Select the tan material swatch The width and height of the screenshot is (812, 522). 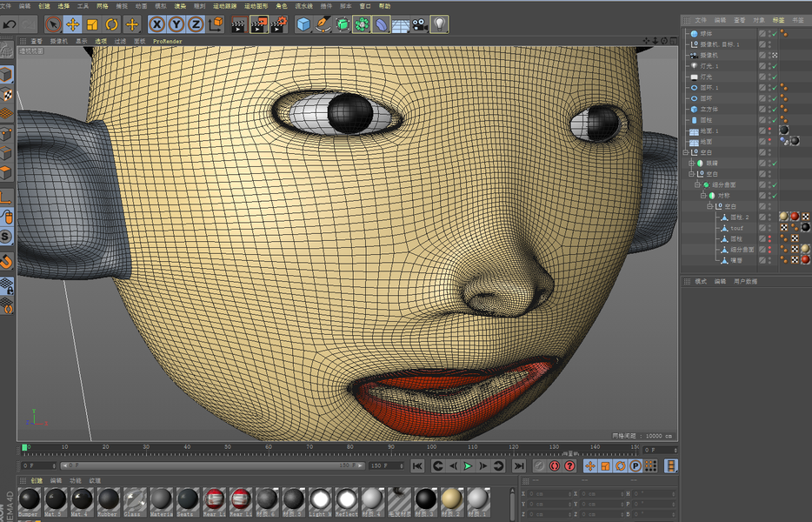coord(451,499)
